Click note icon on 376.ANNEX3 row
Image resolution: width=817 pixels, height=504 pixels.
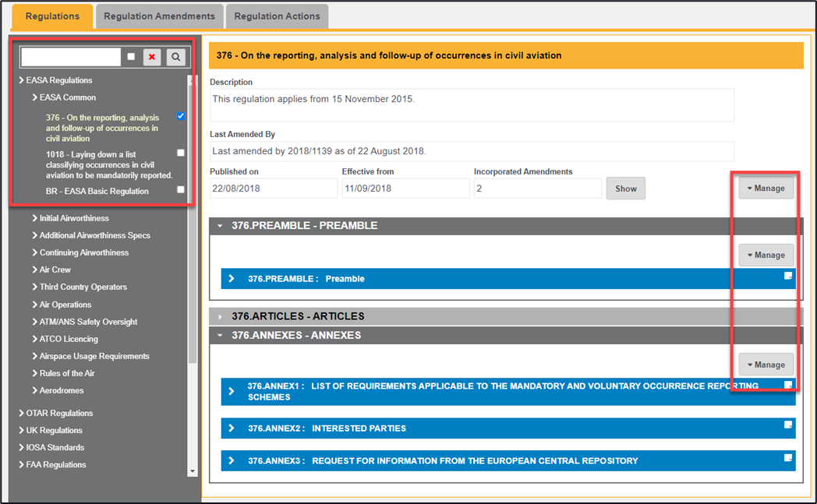click(x=788, y=458)
